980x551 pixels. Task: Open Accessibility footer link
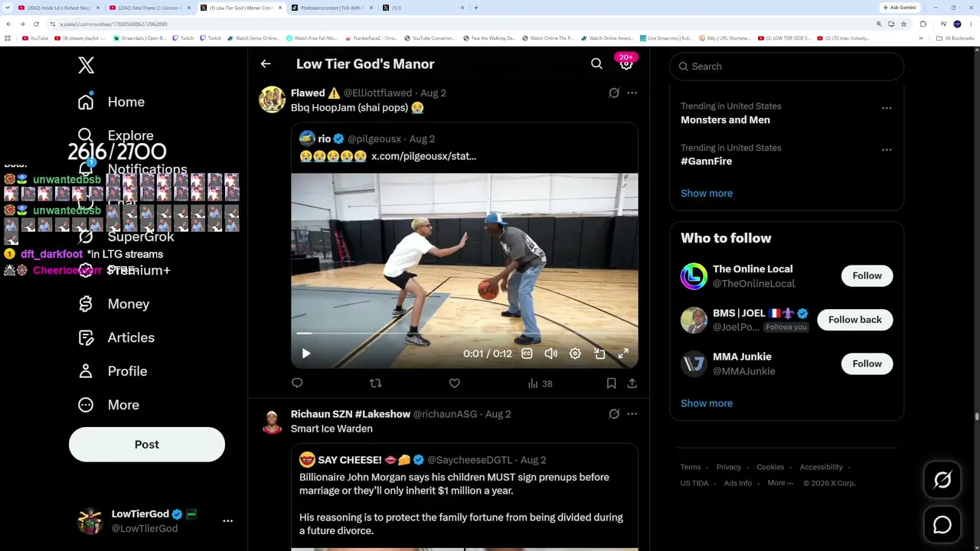click(821, 467)
